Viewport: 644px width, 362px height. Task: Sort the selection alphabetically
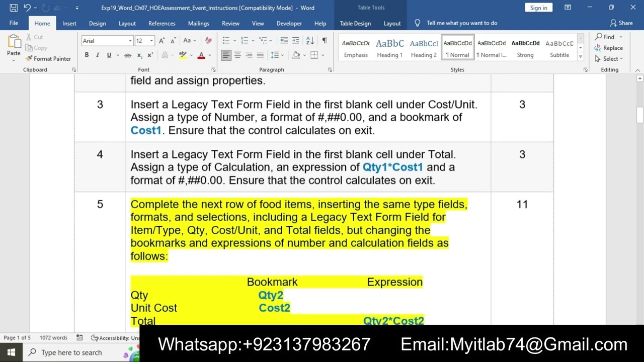pyautogui.click(x=310, y=41)
